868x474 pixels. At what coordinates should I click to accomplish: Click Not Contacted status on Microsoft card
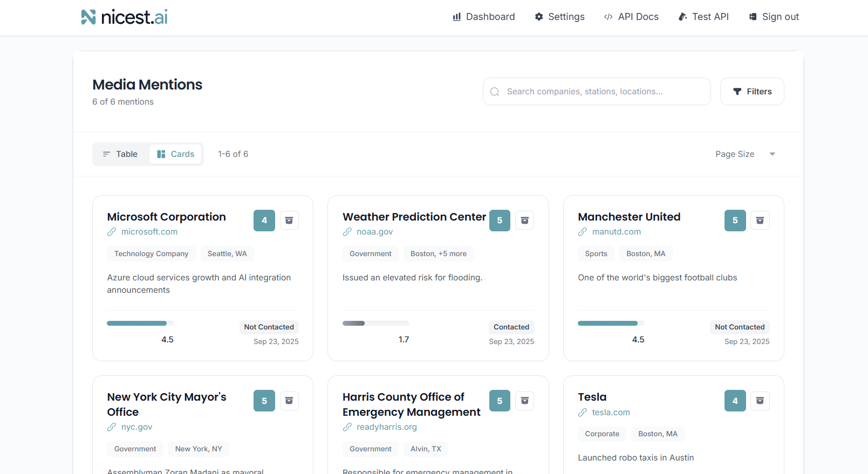click(x=269, y=327)
